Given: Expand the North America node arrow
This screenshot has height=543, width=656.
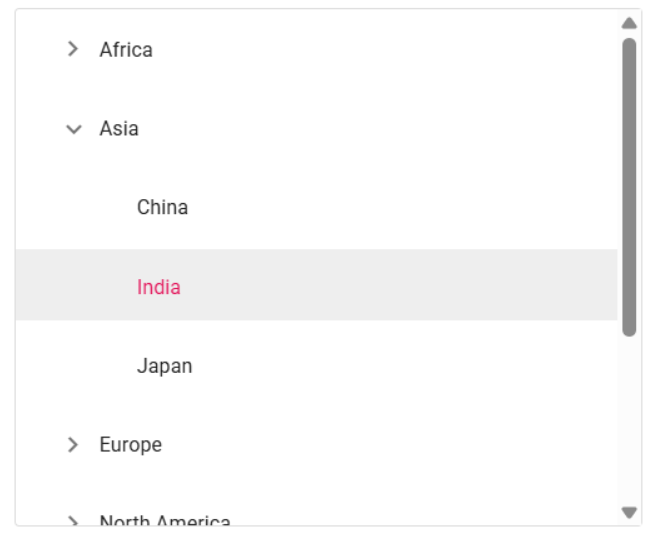Looking at the screenshot, I should pos(72,521).
